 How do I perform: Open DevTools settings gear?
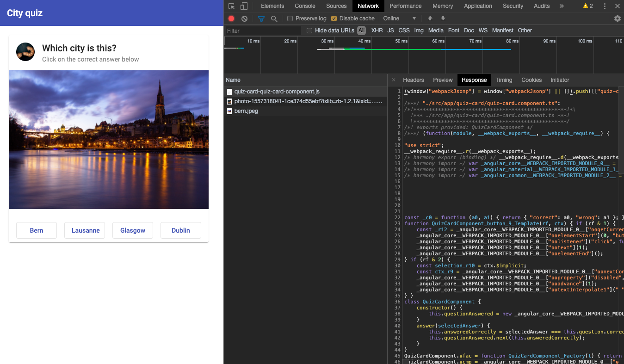[617, 19]
